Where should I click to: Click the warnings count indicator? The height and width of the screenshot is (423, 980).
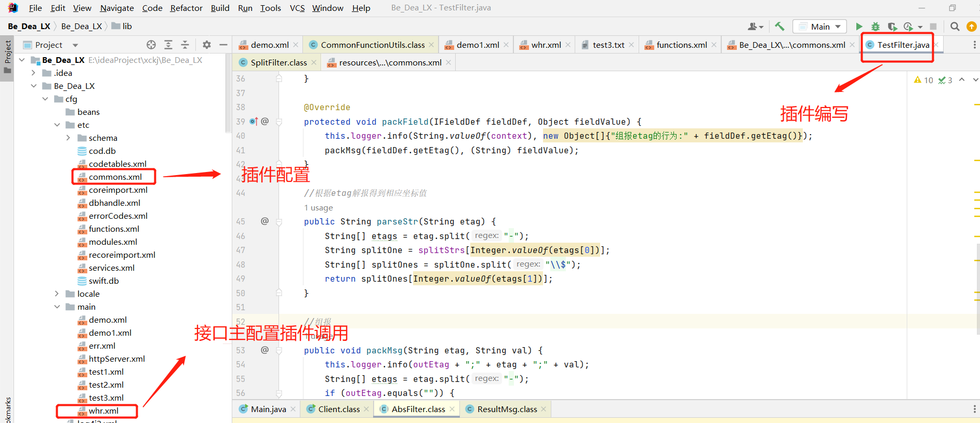point(923,80)
